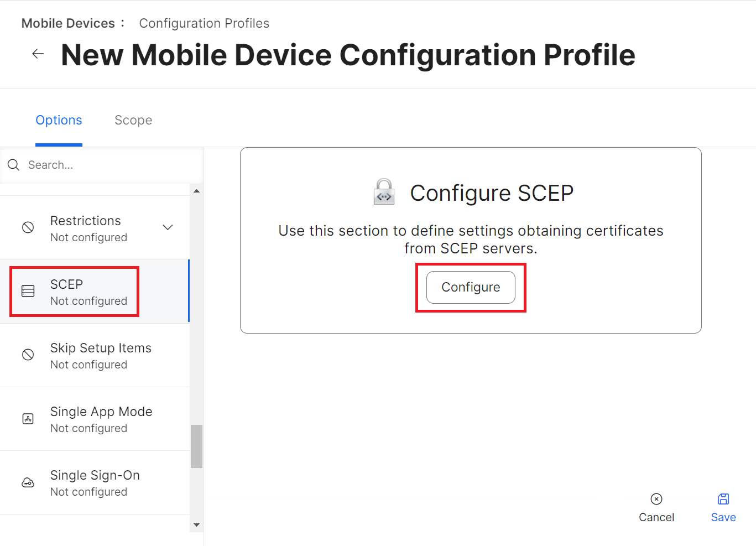The height and width of the screenshot is (546, 756).
Task: Click the Configure SCEP padlock icon
Action: 384,192
